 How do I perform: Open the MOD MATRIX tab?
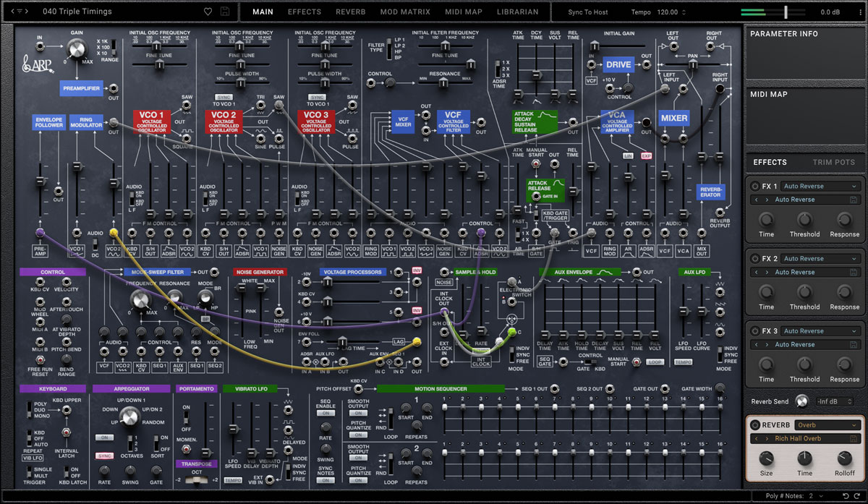click(405, 12)
